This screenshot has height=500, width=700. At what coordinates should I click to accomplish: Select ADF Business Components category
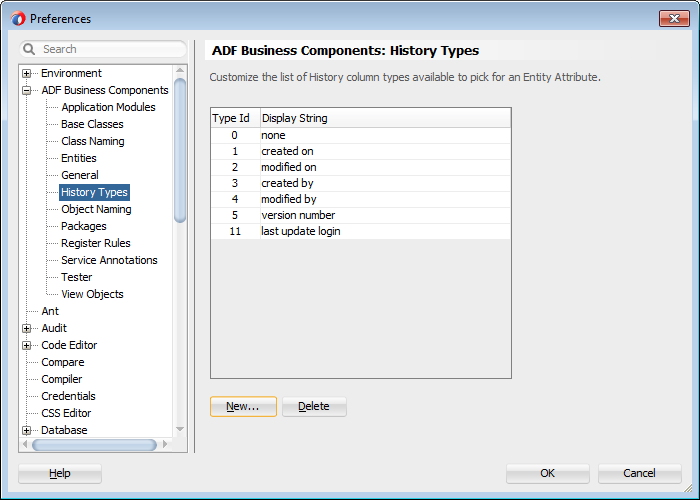(x=105, y=90)
